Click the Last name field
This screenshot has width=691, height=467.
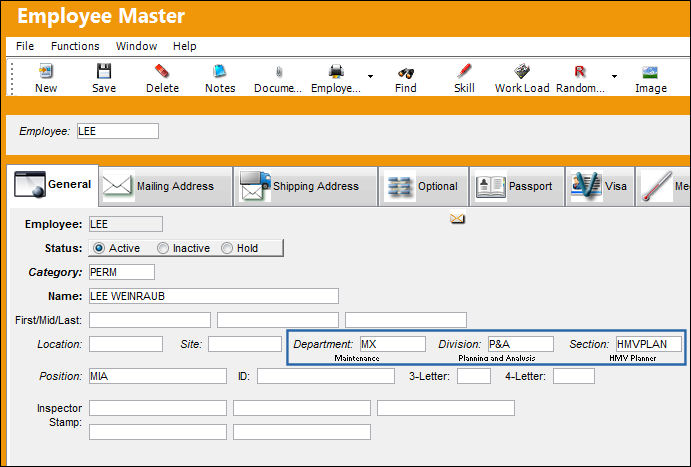click(406, 320)
